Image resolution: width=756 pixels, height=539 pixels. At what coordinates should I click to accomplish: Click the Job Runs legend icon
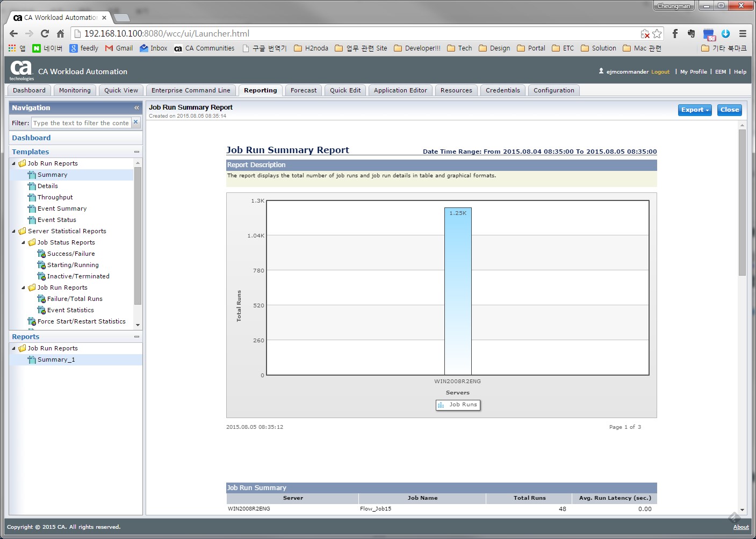tap(441, 405)
